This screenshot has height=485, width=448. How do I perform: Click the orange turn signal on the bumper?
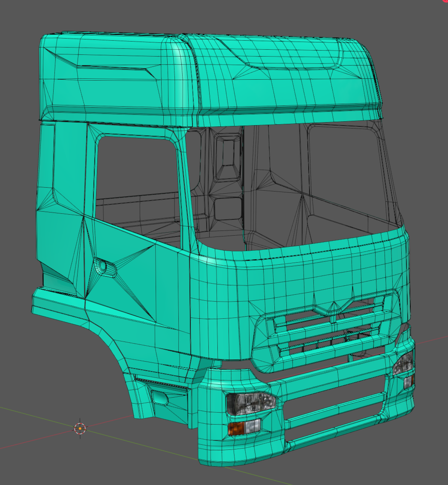point(236,428)
